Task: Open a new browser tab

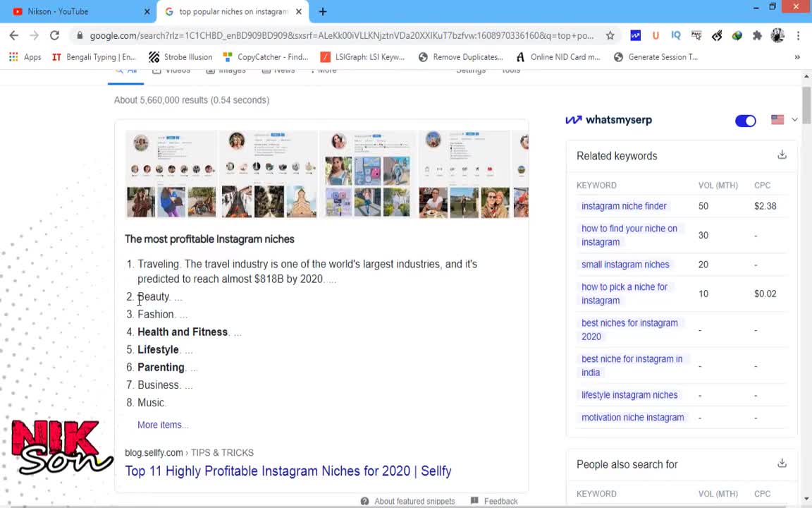Action: coord(323,11)
